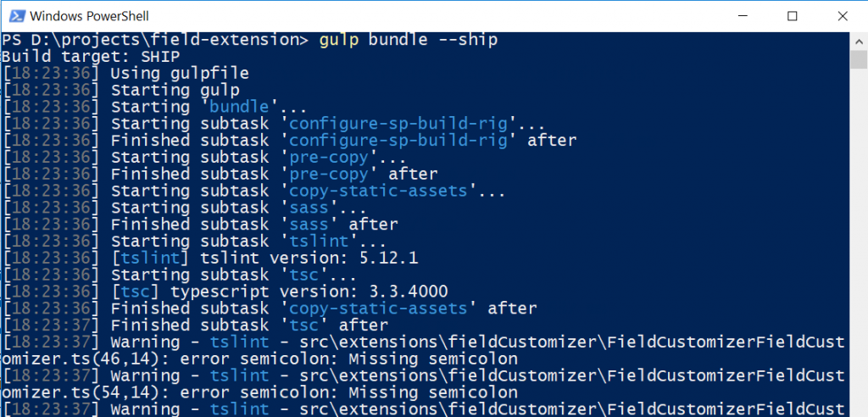Image resolution: width=868 pixels, height=417 pixels.
Task: Maximize the PowerShell window
Action: coord(792,16)
